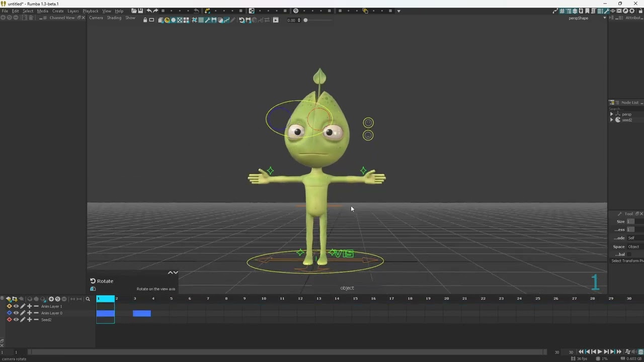Image resolution: width=644 pixels, height=362 pixels.
Task: Open the viewport Camera menu
Action: coord(96,18)
